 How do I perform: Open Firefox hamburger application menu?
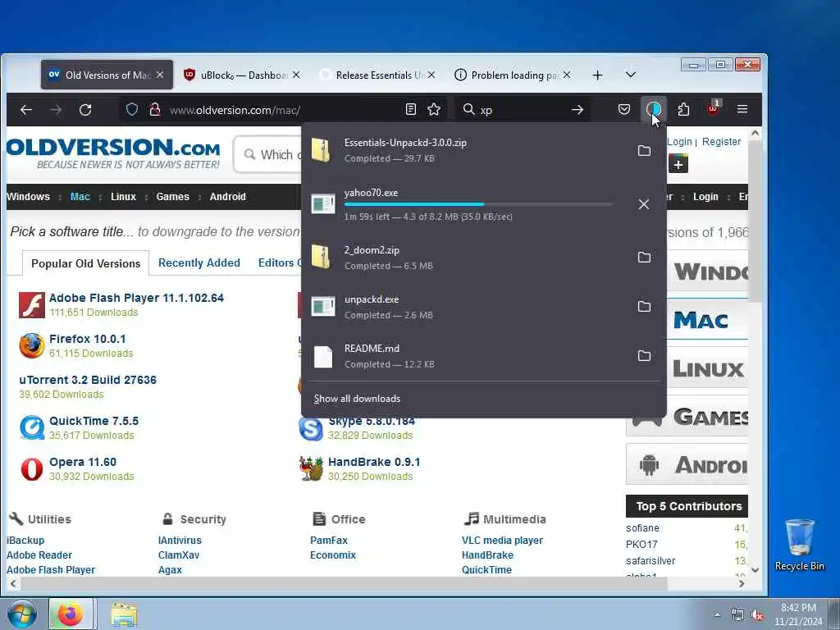[x=742, y=109]
